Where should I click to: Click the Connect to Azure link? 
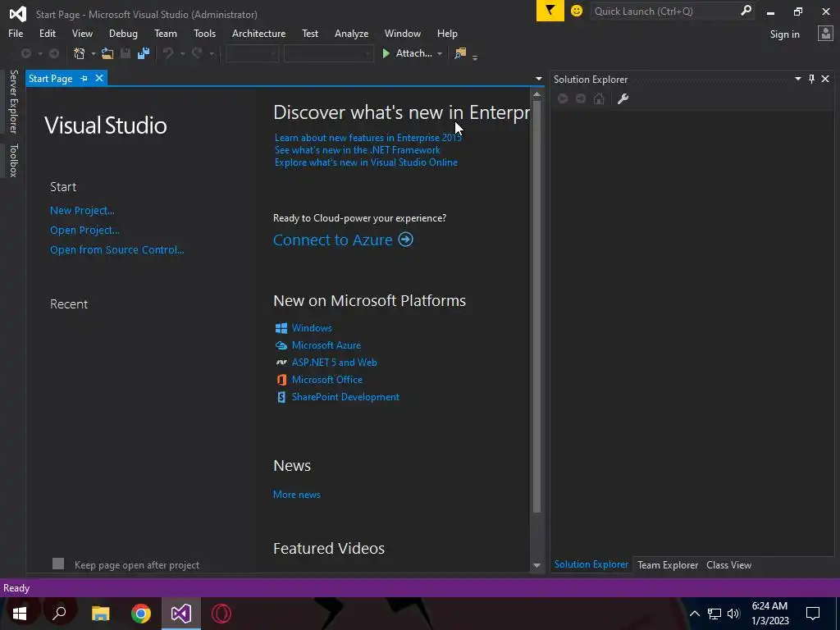(333, 240)
